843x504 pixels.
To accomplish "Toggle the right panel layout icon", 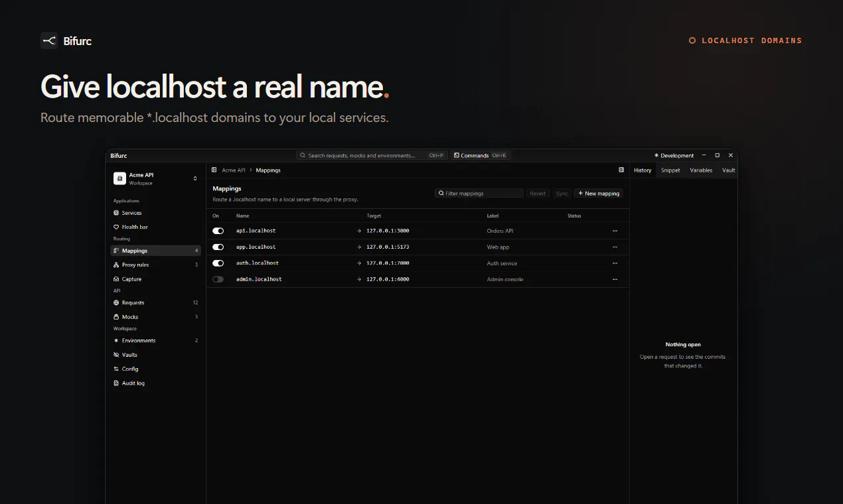I will point(621,170).
